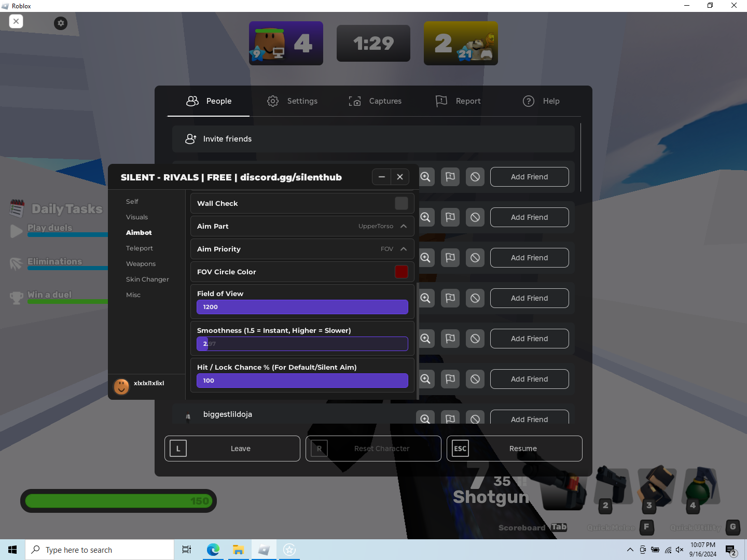Click Add Friend in the topmost player row
The image size is (747, 560).
point(529,177)
